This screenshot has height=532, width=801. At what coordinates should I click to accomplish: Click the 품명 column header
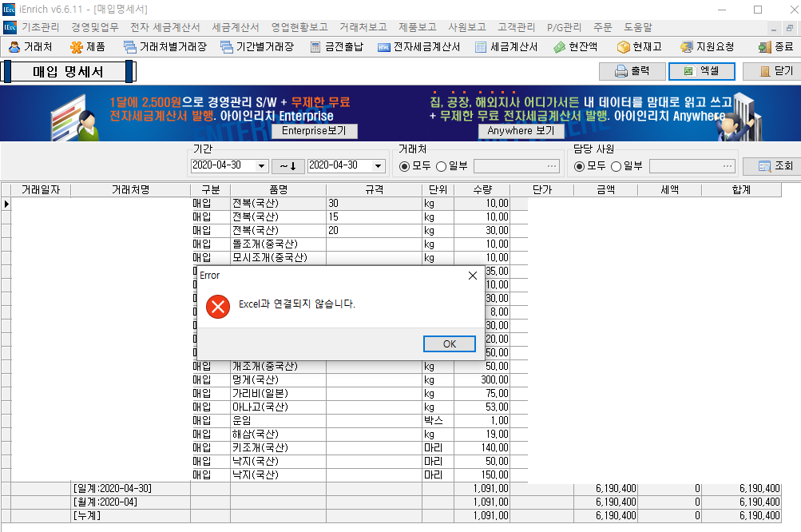click(x=278, y=190)
